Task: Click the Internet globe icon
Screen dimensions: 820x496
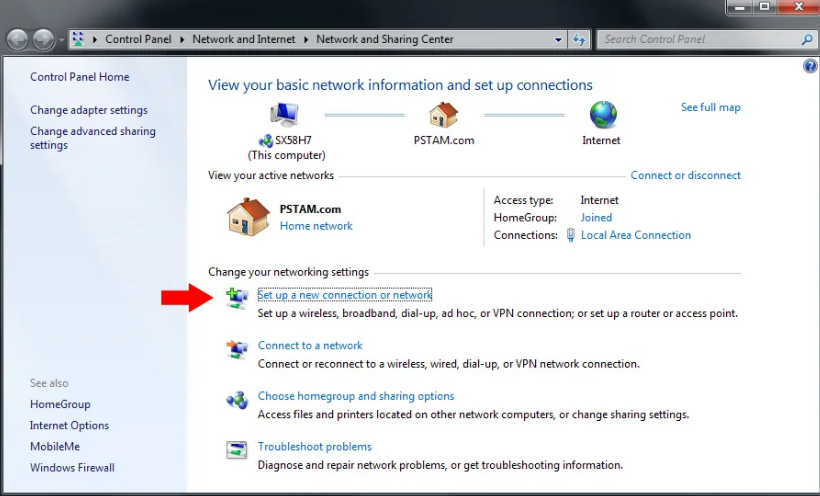Action: click(603, 115)
